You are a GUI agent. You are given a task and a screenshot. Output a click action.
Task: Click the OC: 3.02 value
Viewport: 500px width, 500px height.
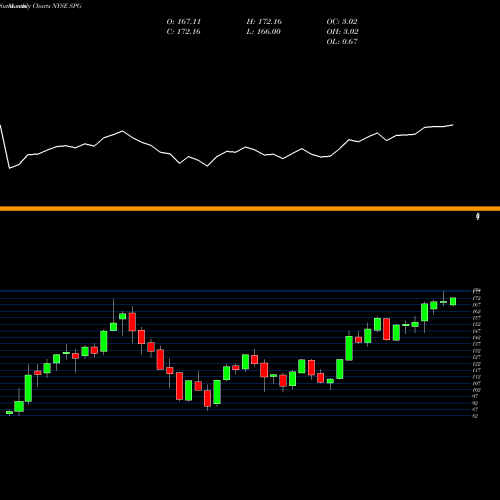click(x=342, y=22)
